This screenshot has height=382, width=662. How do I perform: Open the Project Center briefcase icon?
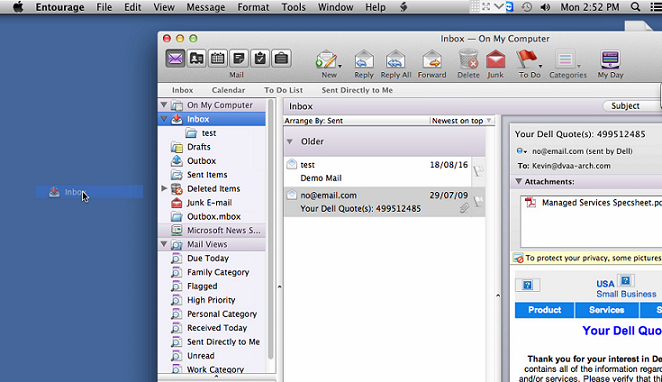click(281, 58)
